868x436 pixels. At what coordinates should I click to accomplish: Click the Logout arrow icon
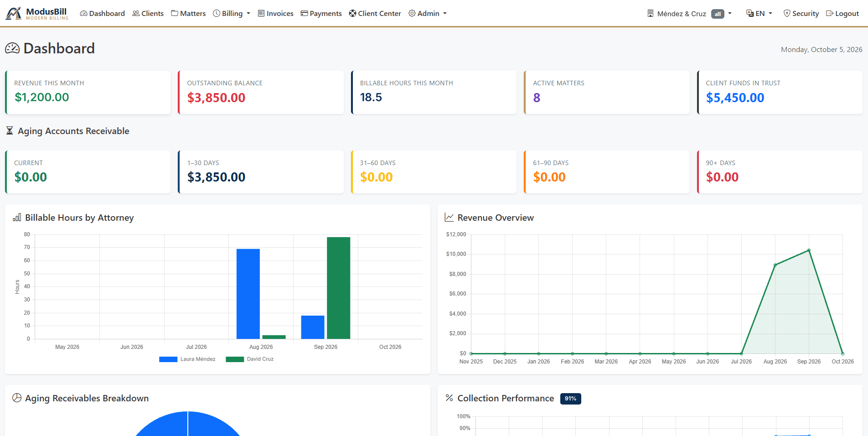click(x=830, y=14)
